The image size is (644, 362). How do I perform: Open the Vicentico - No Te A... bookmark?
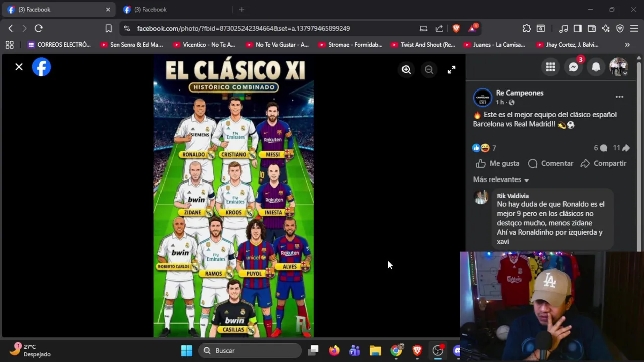(204, 45)
